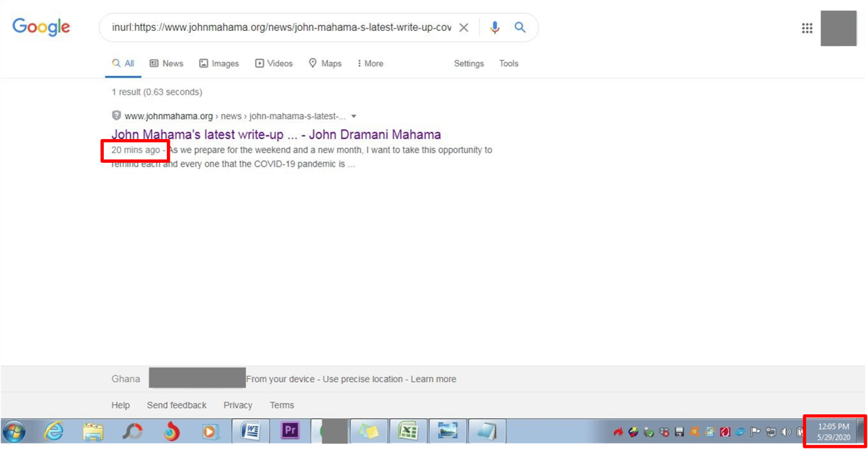
Task: Click the www.johnmahama.org breadcrumb text
Action: click(169, 116)
